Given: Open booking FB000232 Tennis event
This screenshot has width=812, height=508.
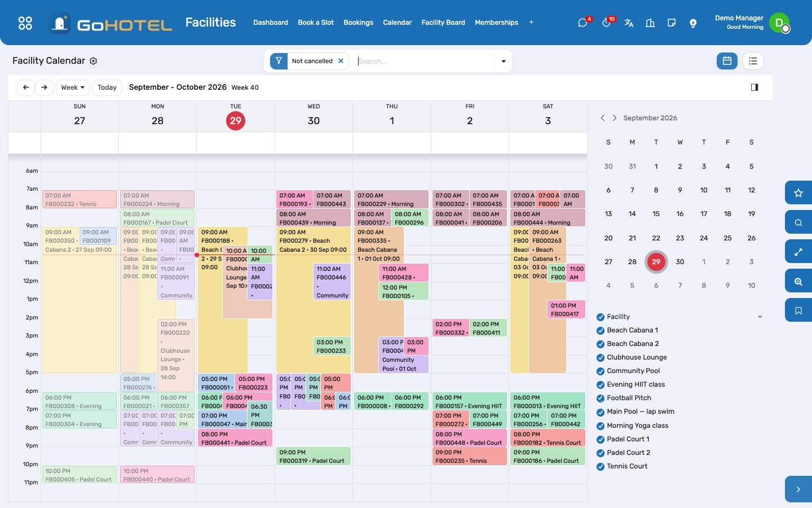Looking at the screenshot, I should tap(80, 200).
